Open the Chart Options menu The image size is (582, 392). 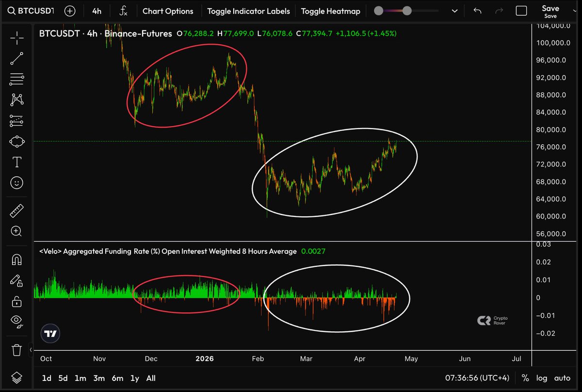pos(168,11)
